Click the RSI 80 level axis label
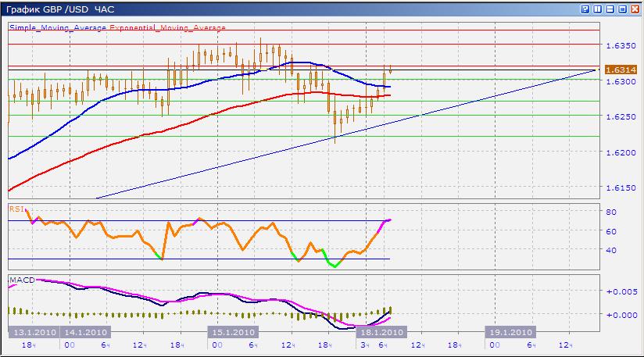Screen dimensions: 644x357 click(x=612, y=212)
